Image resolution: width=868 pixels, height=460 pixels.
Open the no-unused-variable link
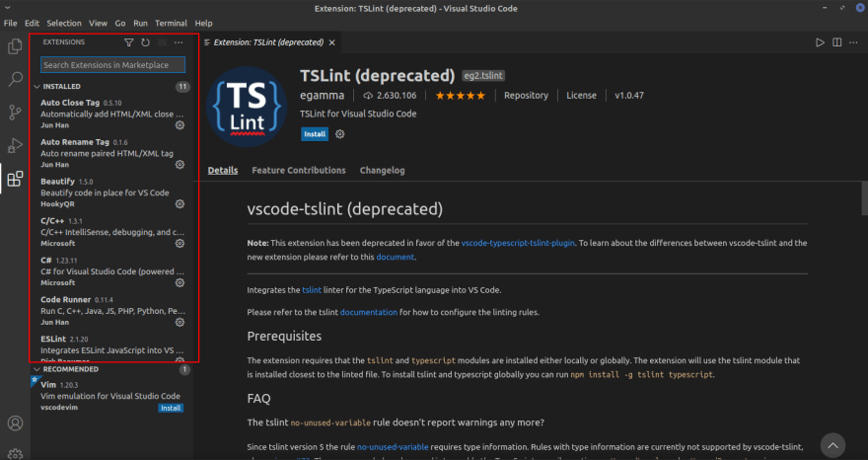[393, 447]
